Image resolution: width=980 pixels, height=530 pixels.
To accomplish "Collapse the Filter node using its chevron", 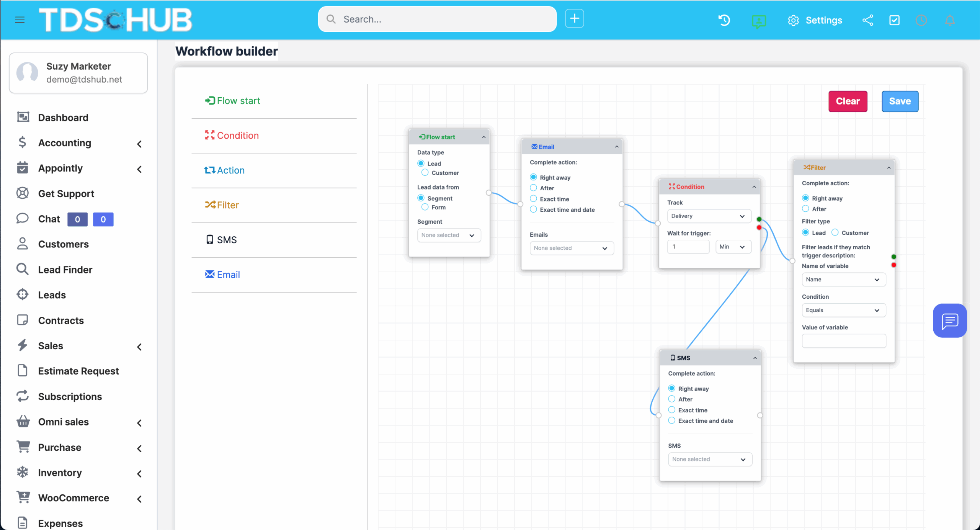I will [x=889, y=168].
